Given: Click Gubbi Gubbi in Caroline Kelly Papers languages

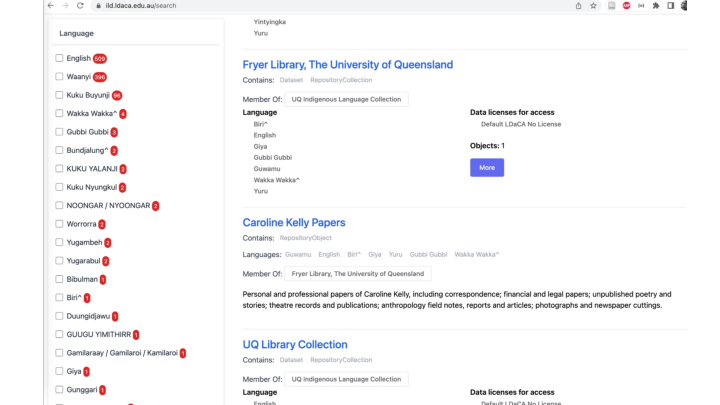Looking at the screenshot, I should 428,254.
